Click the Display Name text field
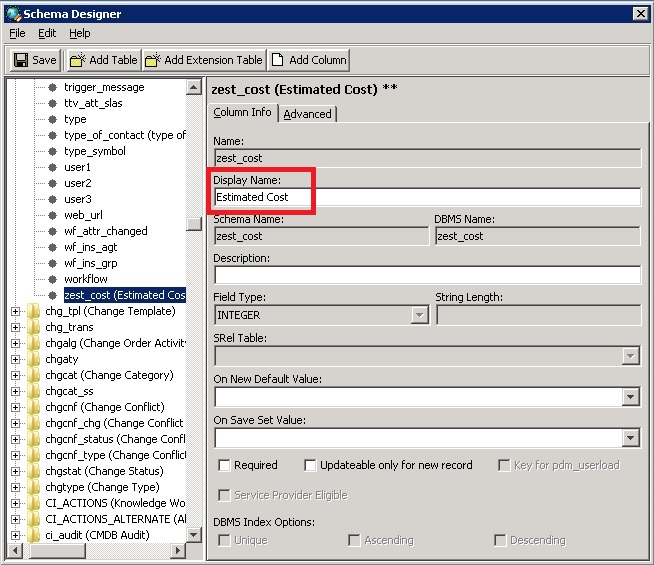Viewport: 654px width, 565px height. (x=427, y=197)
